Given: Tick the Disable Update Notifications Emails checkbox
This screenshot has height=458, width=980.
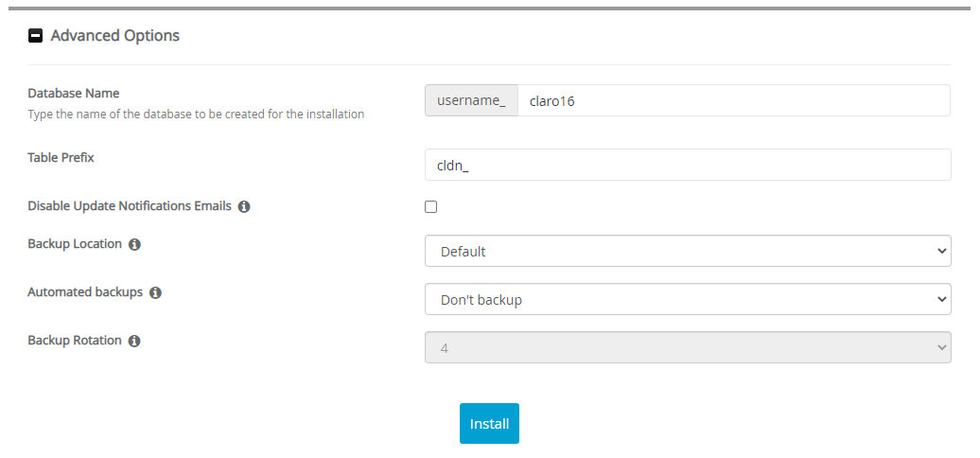Looking at the screenshot, I should tap(431, 206).
